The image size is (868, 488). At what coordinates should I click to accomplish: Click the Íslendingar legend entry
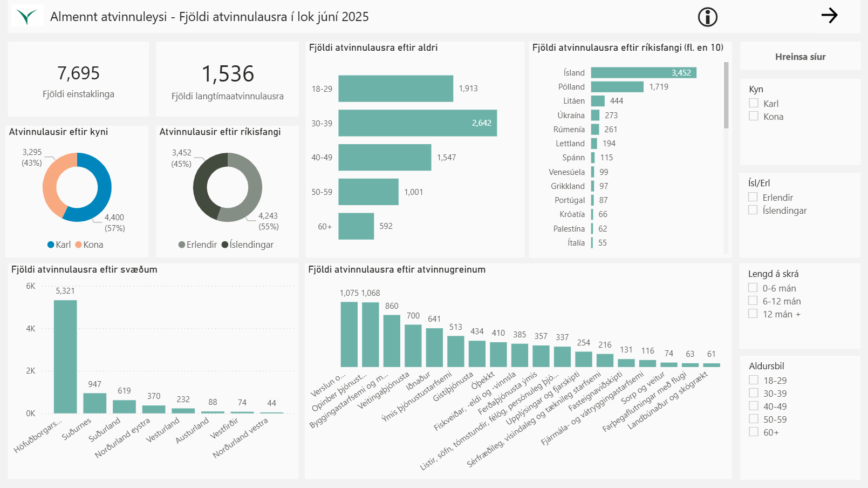pyautogui.click(x=248, y=245)
